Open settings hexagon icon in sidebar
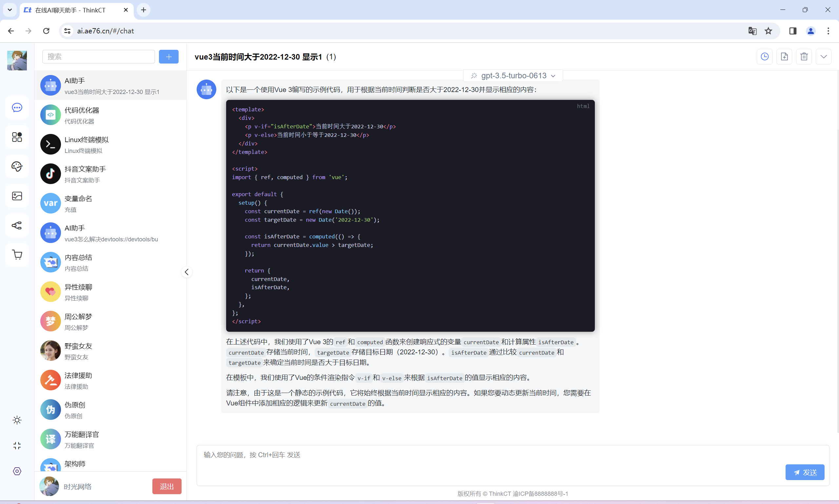 17,471
